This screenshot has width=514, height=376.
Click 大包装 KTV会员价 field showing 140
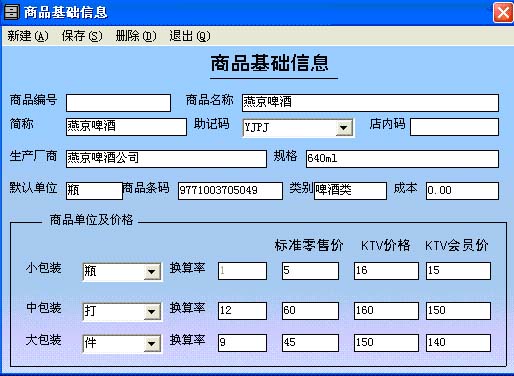458,343
